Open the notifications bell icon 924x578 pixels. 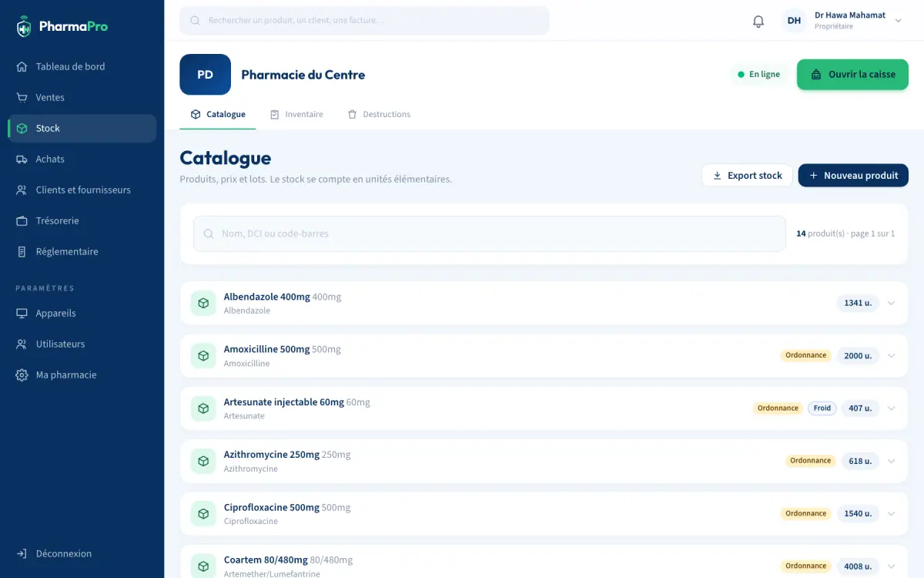tap(758, 21)
